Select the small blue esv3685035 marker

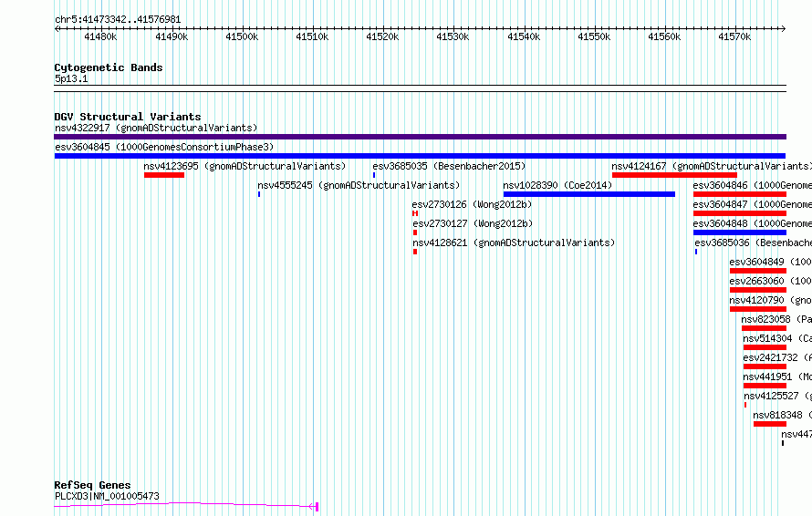374,175
